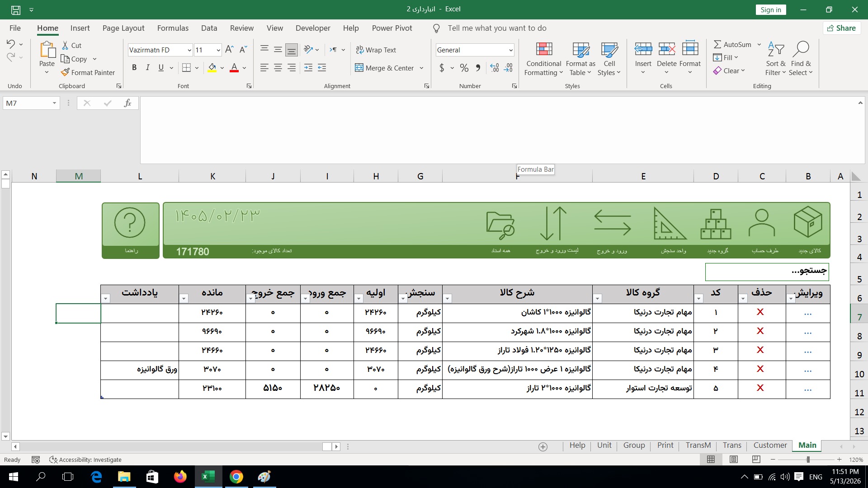Click the AutoSum button
Viewport: 868px width, 488px height.
(x=732, y=44)
